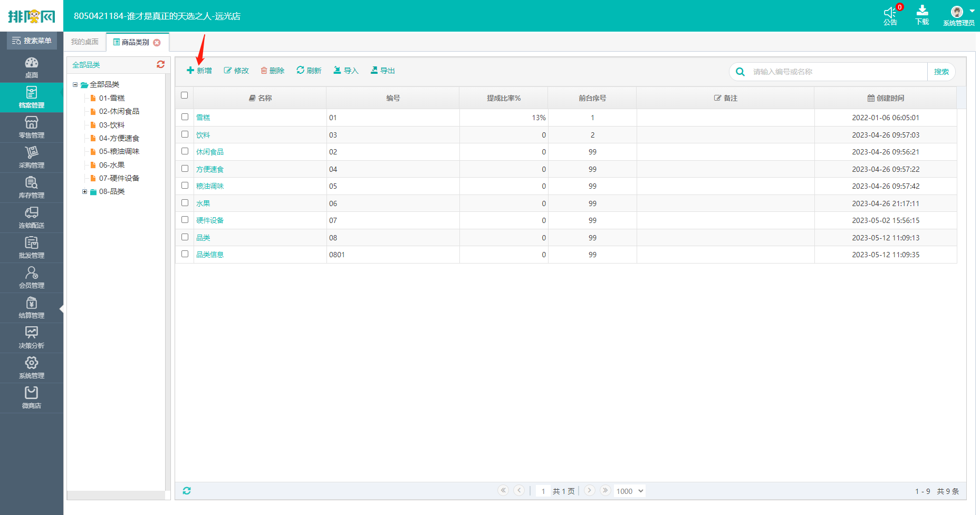Check the 休闲食品 row checkbox
Viewport: 980px width, 515px height.
[185, 151]
